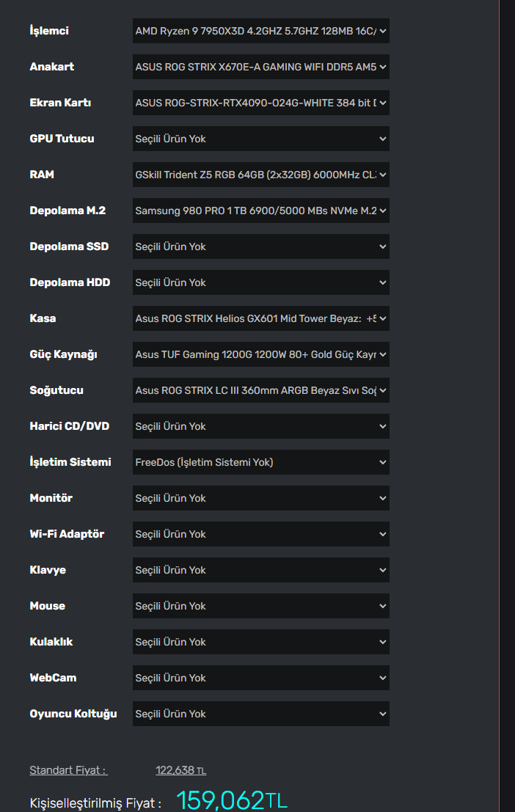Click the Standart Fiyat underlined label

coord(68,770)
